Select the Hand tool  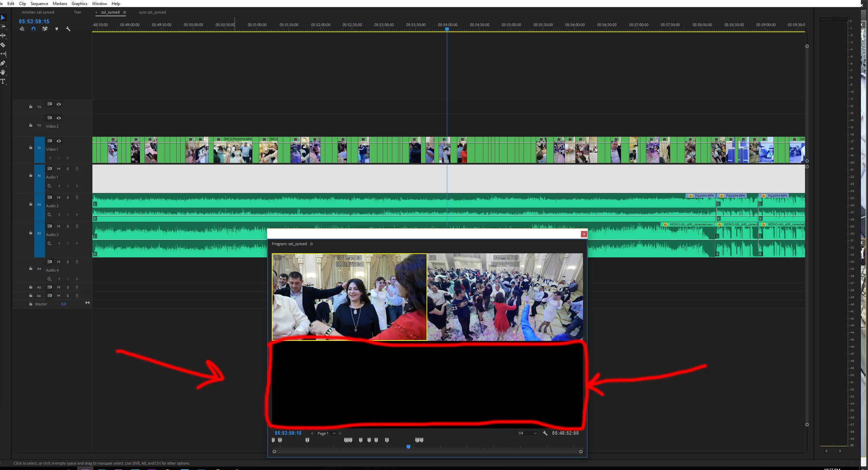[x=3, y=72]
